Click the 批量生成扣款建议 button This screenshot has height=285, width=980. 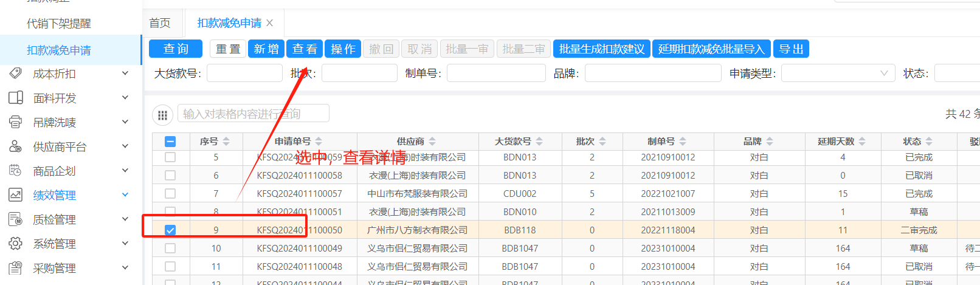601,49
